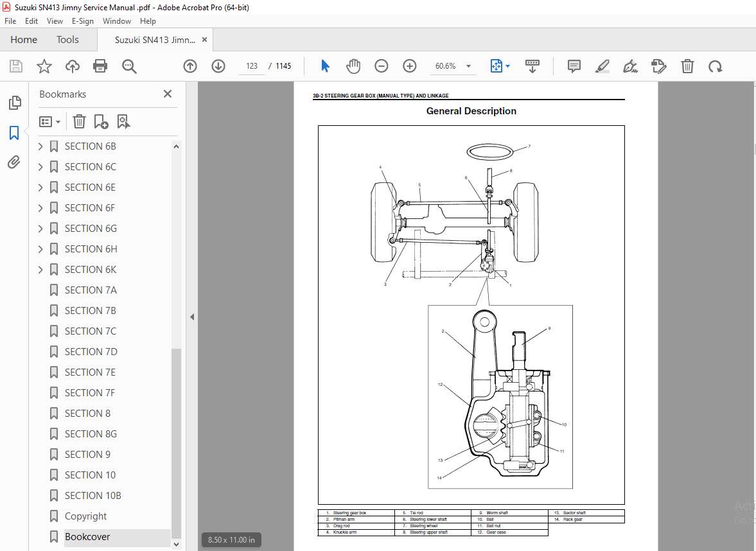Open the Edit menu

tap(31, 21)
